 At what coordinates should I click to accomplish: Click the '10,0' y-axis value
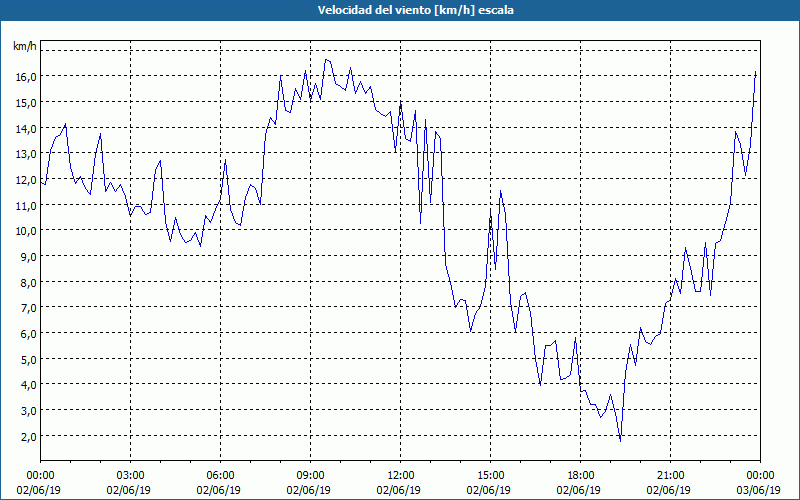[x=27, y=231]
